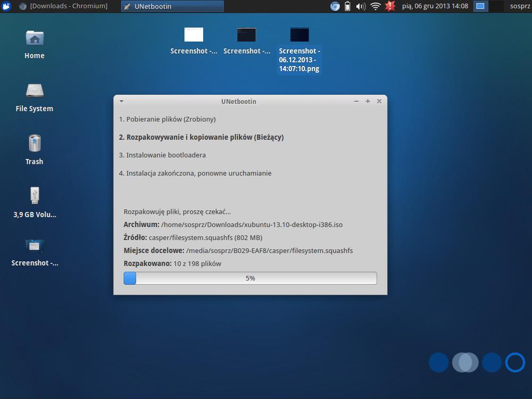Click step "2. Rozpakowywanie i kopiowanie plików (Bieżący)"

click(x=201, y=137)
